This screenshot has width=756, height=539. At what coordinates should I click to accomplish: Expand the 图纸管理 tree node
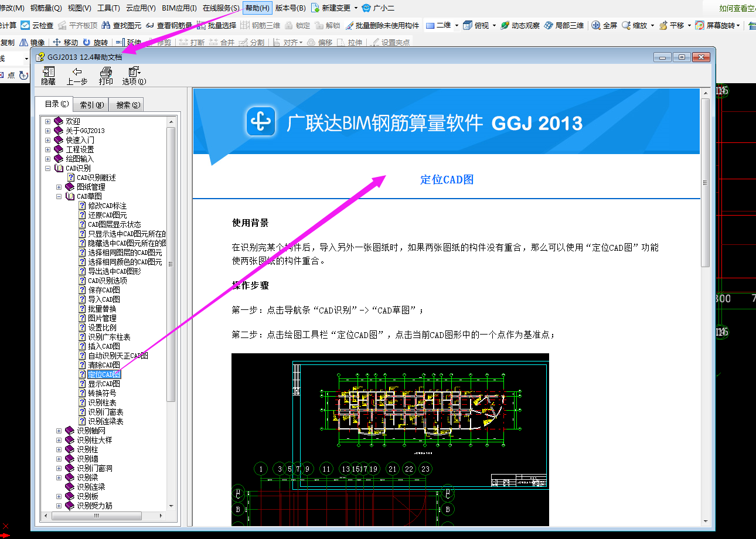click(x=59, y=187)
